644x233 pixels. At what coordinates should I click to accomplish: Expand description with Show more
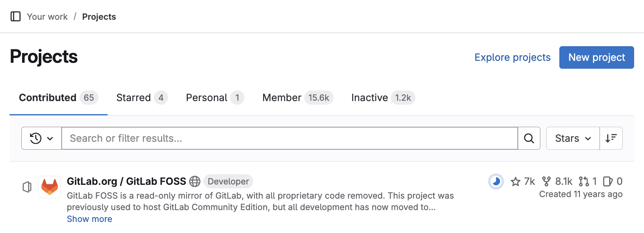point(89,219)
